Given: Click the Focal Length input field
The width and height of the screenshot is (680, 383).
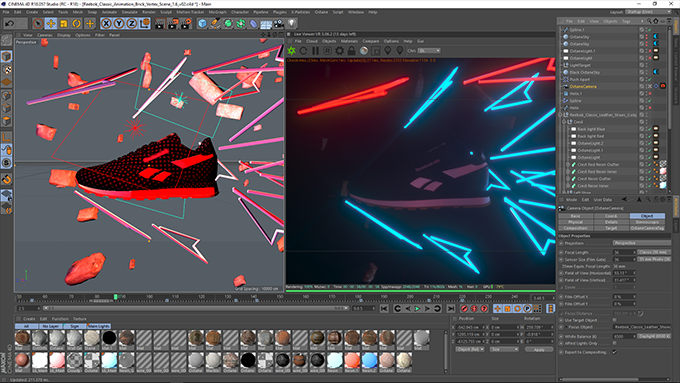Looking at the screenshot, I should [624, 252].
